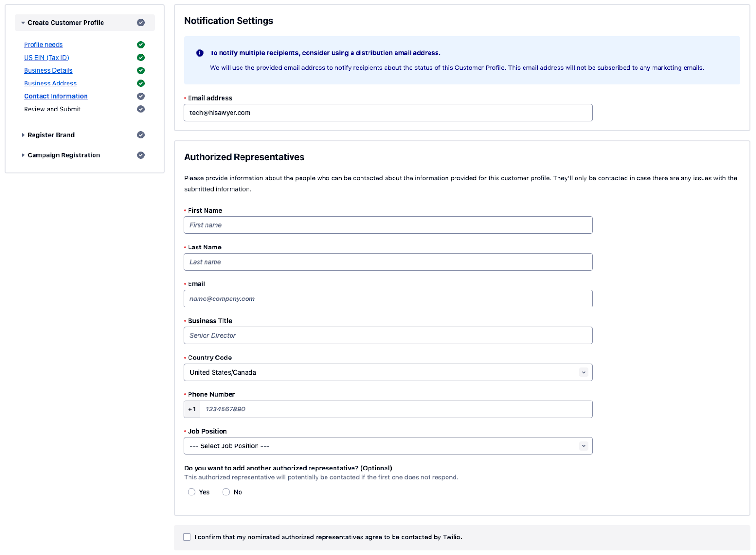Check the confirm authorized representatives agreement box
756x555 pixels.
click(187, 537)
